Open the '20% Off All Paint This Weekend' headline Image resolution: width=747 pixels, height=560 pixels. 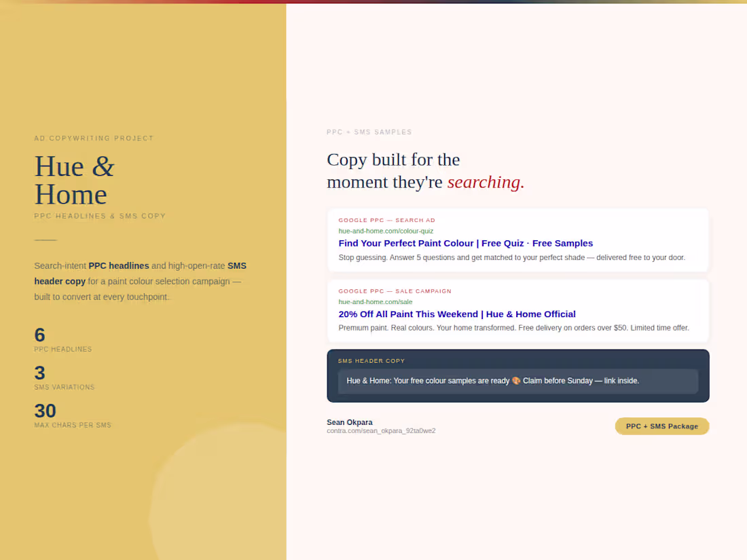[x=457, y=314]
